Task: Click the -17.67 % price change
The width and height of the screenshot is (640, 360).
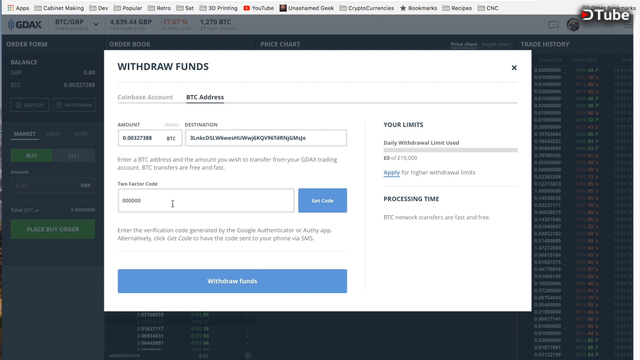Action: (174, 22)
